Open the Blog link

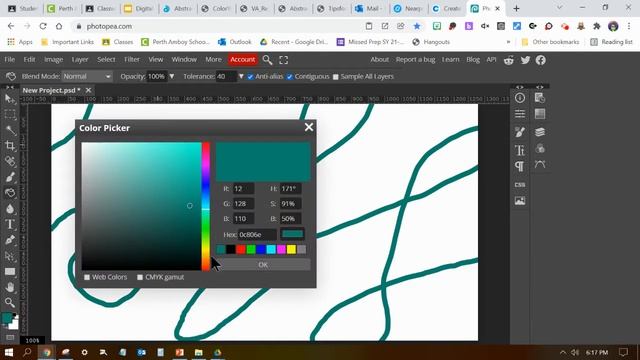coord(473,60)
